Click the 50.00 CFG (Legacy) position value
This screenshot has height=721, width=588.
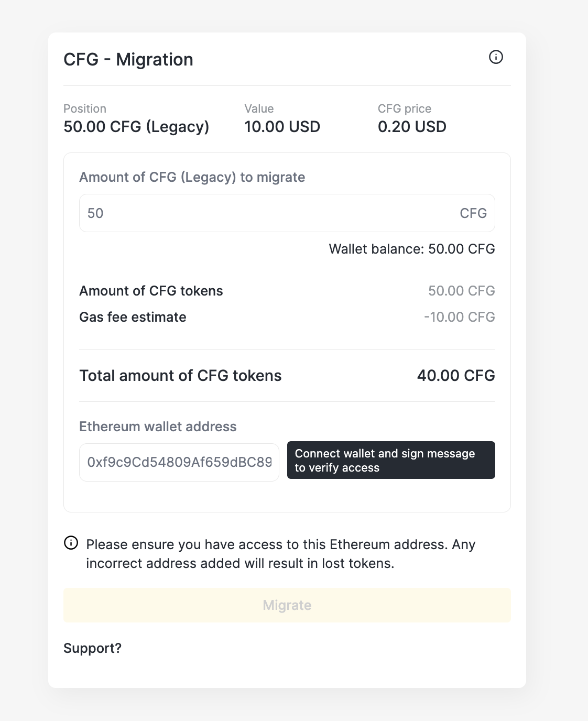pos(136,127)
